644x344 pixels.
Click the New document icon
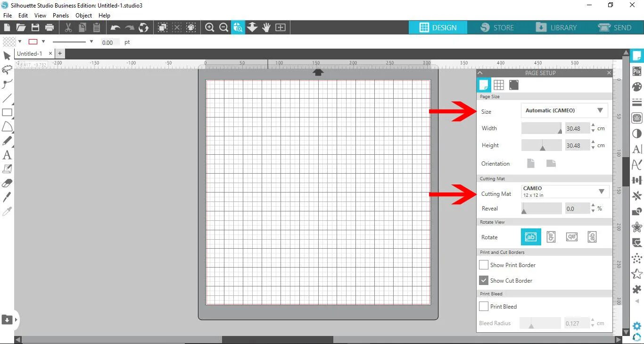point(7,27)
